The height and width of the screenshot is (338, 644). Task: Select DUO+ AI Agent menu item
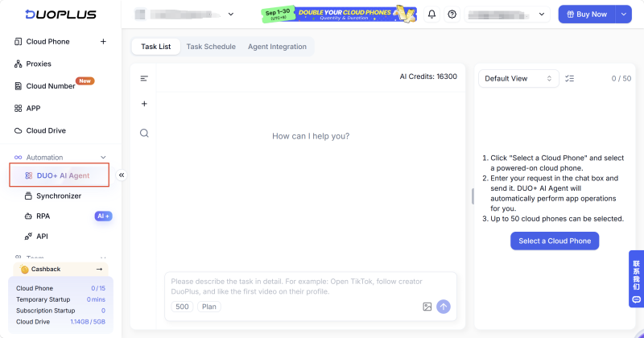(x=60, y=175)
